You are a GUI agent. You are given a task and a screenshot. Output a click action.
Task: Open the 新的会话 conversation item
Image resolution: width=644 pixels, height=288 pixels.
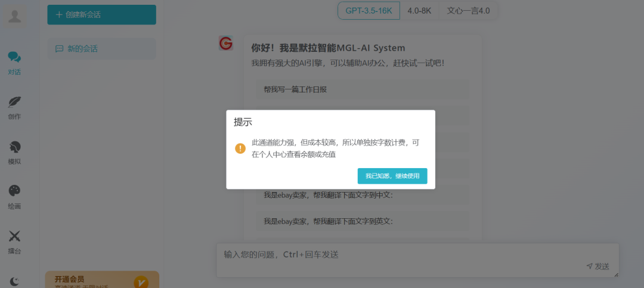click(x=101, y=49)
